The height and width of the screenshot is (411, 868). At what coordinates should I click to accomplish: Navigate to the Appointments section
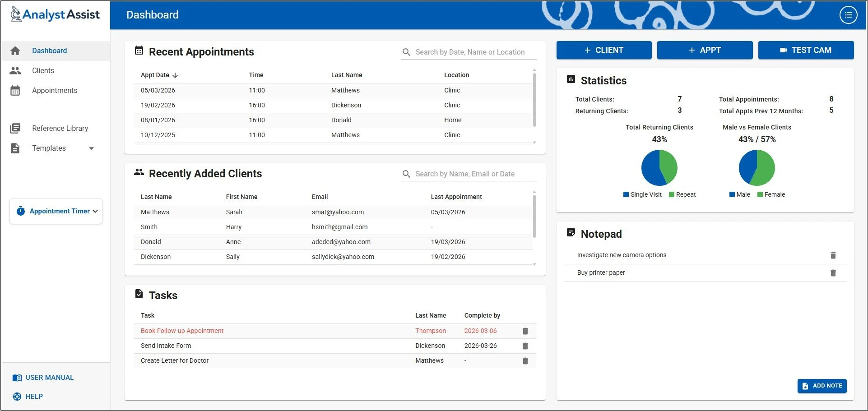54,90
